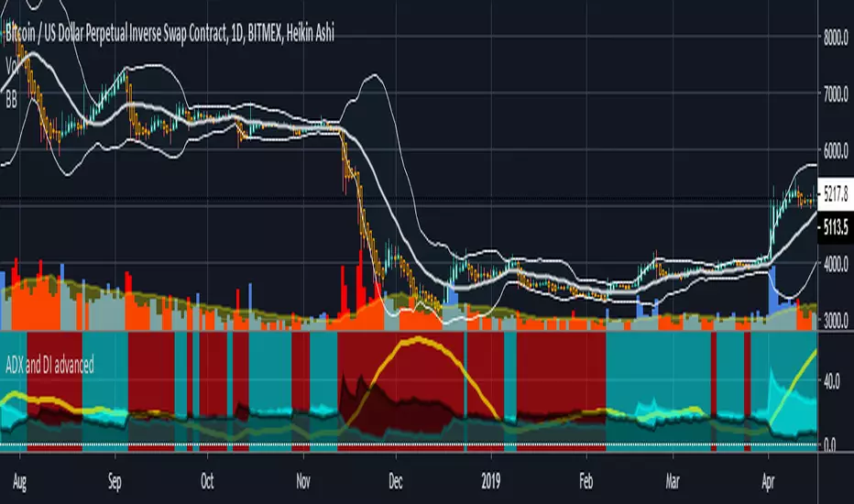Click the Oct date label
854x504 pixels.
[x=207, y=482]
